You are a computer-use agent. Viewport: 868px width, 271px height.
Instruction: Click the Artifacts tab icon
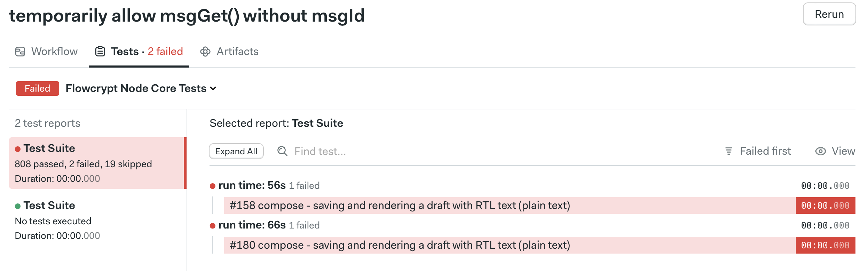pyautogui.click(x=205, y=52)
